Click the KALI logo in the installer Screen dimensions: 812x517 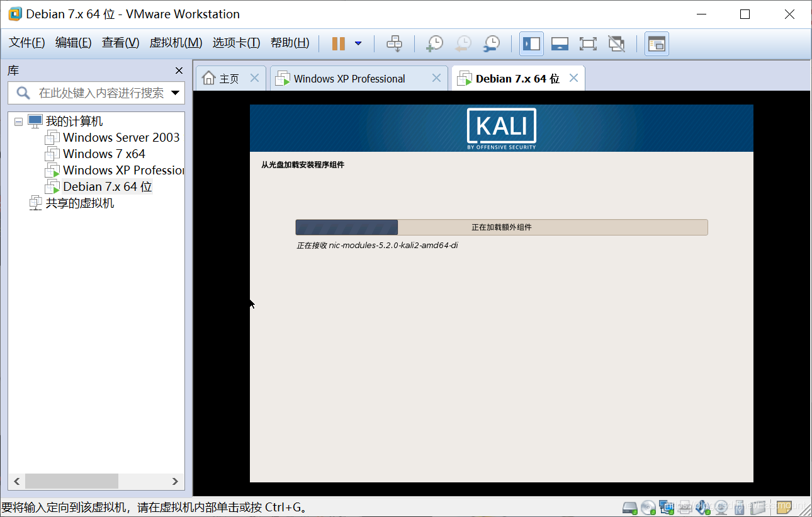coord(502,128)
